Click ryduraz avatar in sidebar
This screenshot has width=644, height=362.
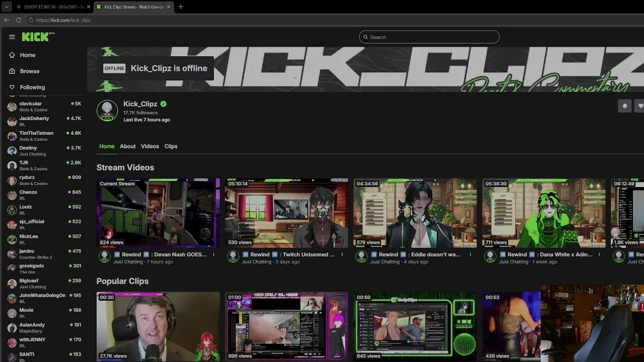12,180
